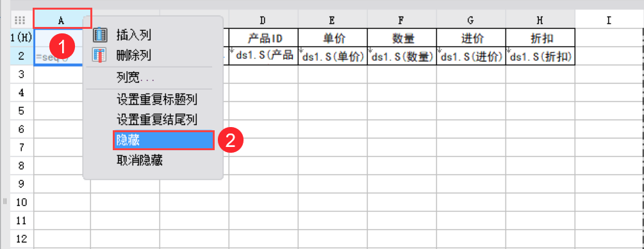This screenshot has height=249, width=644.
Task: Click the delete column icon
Action: pos(100,55)
